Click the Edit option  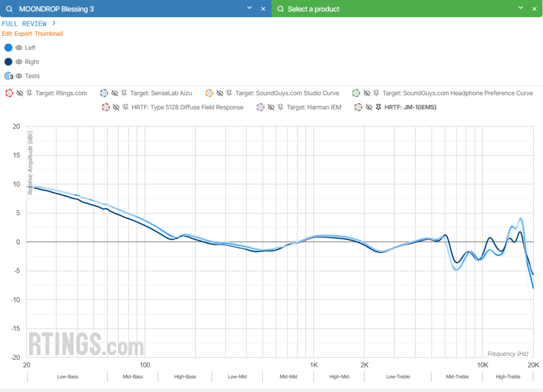pyautogui.click(x=7, y=34)
